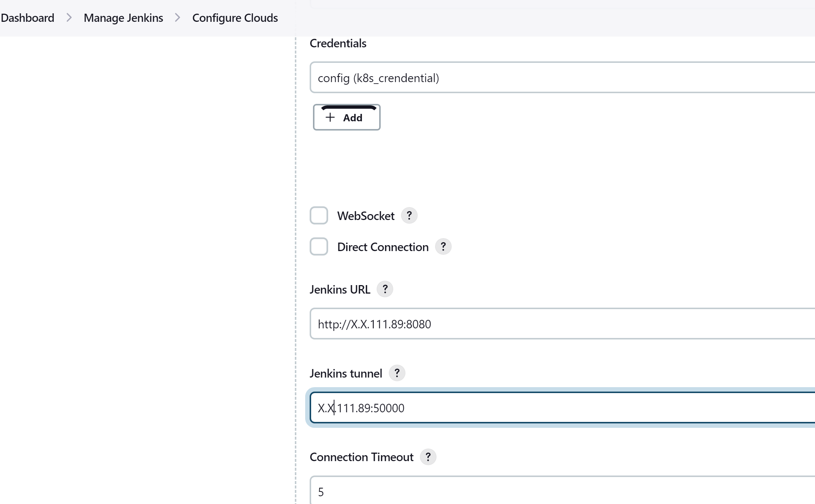
Task: Open the WebSocket help icon
Action: coord(409,216)
